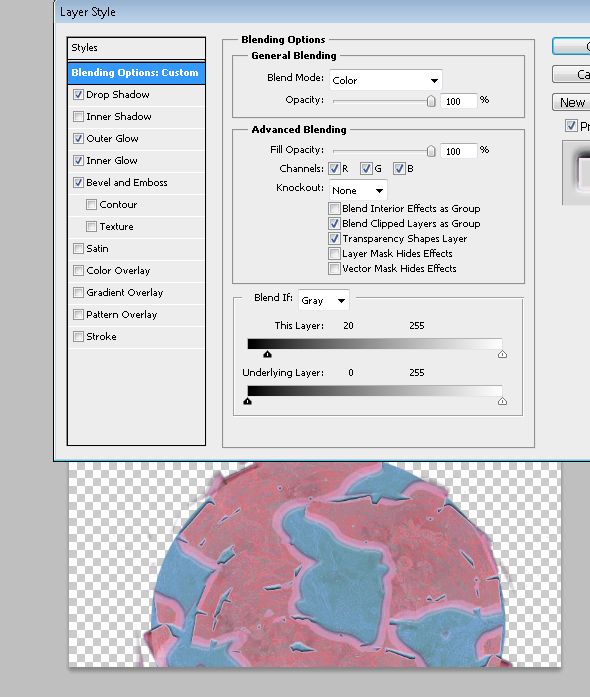Click the This Layer gradient bar
This screenshot has width=590, height=697.
pos(375,344)
